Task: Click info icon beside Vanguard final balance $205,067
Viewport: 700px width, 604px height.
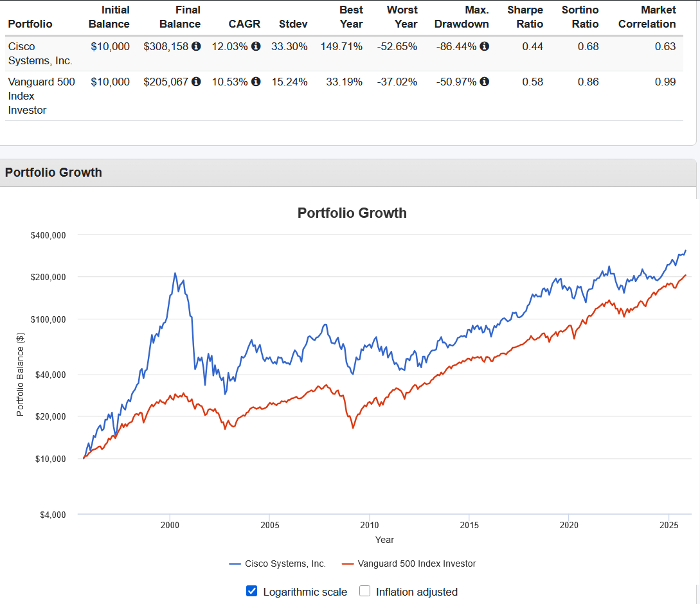Action: pyautogui.click(x=196, y=82)
